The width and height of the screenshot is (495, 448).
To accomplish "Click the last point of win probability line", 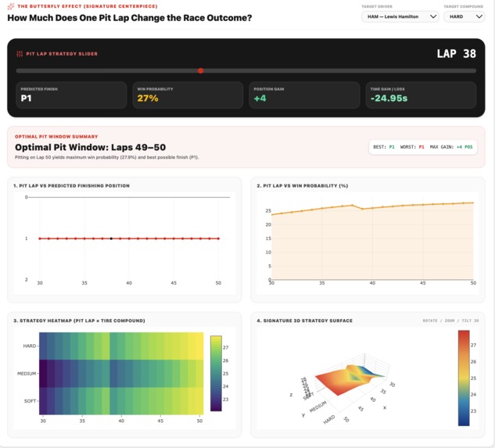I will (x=473, y=202).
